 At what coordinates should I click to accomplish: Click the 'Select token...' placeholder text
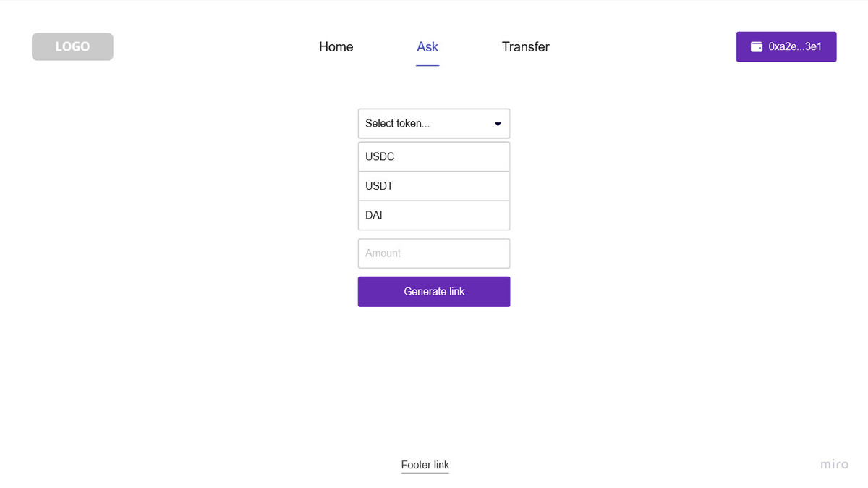[x=397, y=124]
